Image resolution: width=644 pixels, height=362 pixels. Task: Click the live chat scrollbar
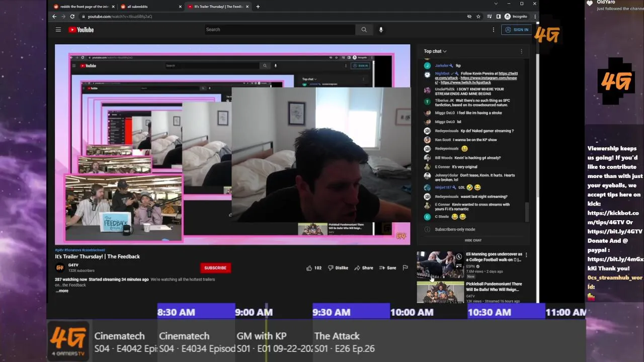point(527,211)
